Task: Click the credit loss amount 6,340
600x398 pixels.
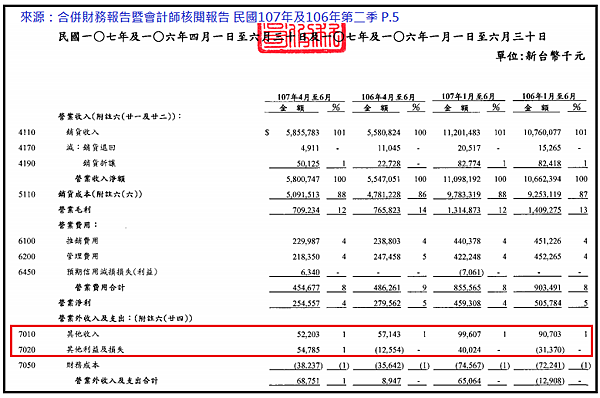Action: pos(310,272)
